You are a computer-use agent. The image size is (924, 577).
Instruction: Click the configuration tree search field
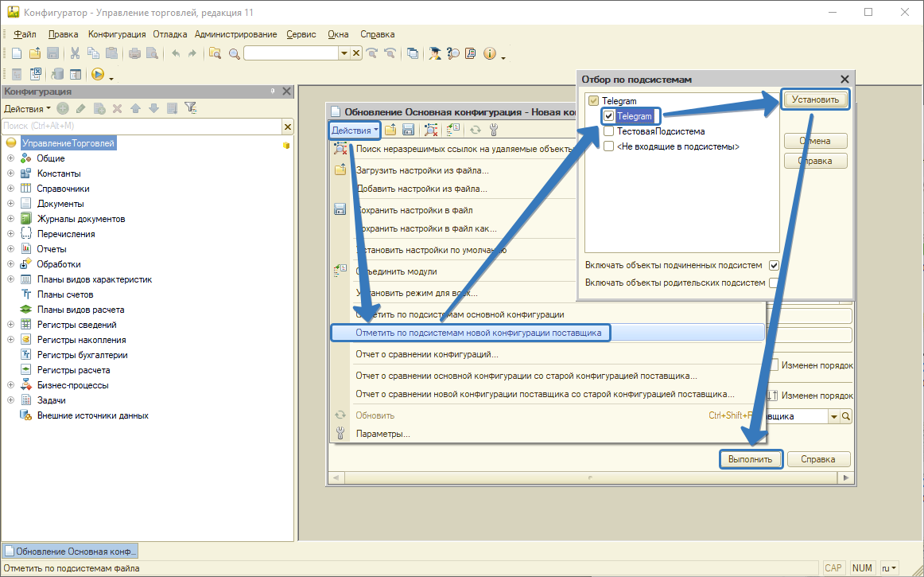pyautogui.click(x=142, y=126)
